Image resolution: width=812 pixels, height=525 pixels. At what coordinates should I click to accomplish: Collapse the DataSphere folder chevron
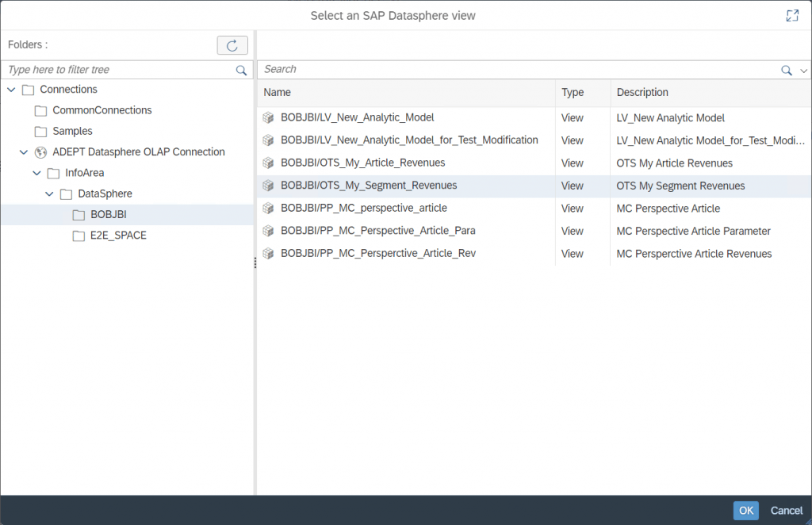coord(49,194)
